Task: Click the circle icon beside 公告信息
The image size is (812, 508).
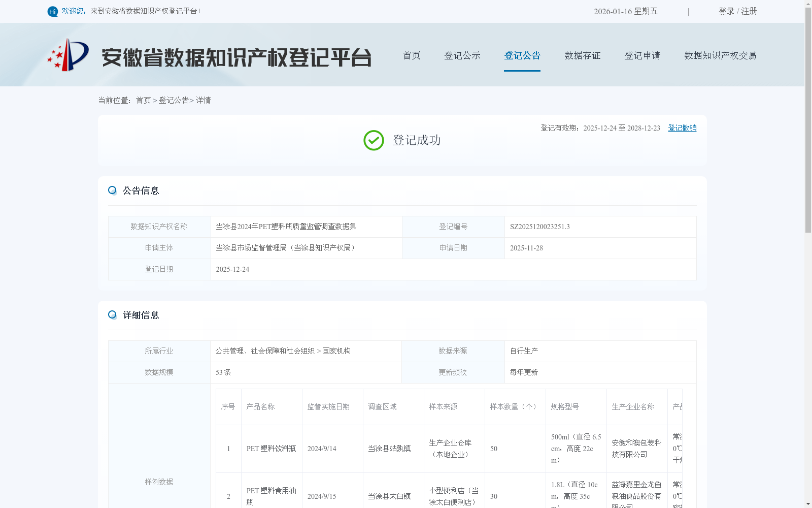Action: (x=112, y=190)
